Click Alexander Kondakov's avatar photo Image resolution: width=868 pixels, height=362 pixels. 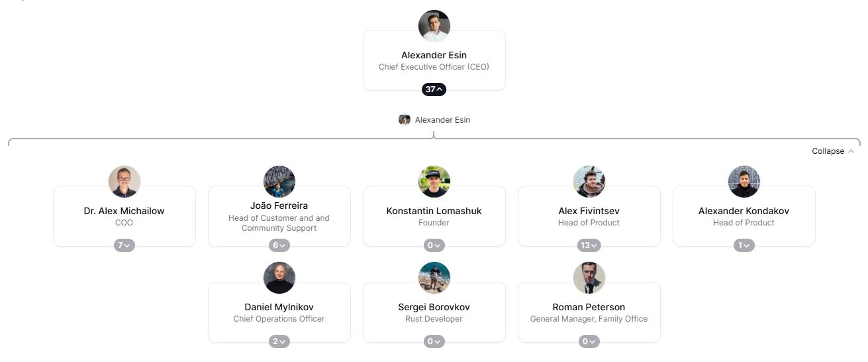pos(744,182)
